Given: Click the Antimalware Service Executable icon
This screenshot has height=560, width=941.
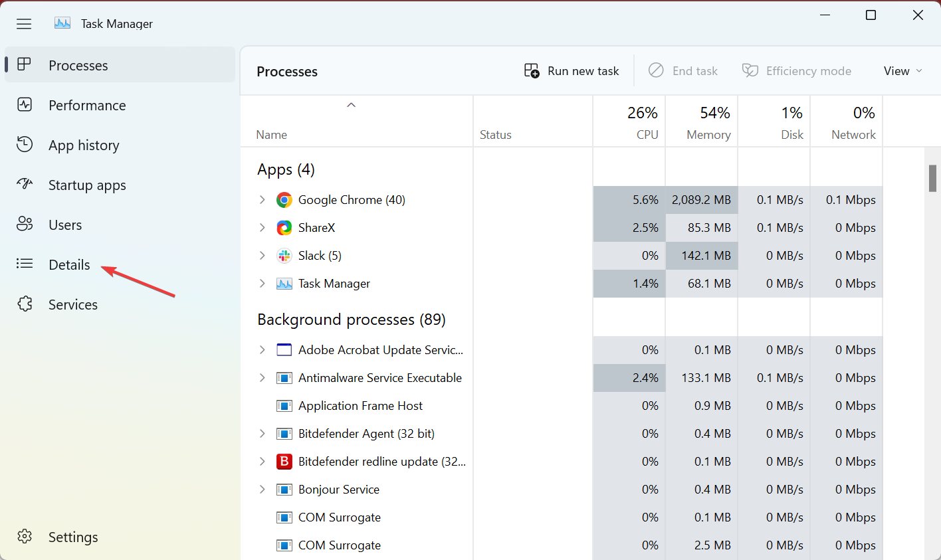Looking at the screenshot, I should [284, 378].
